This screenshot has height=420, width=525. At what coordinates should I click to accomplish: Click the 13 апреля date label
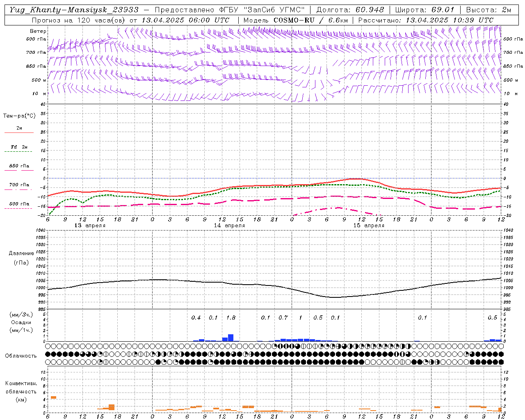90,226
